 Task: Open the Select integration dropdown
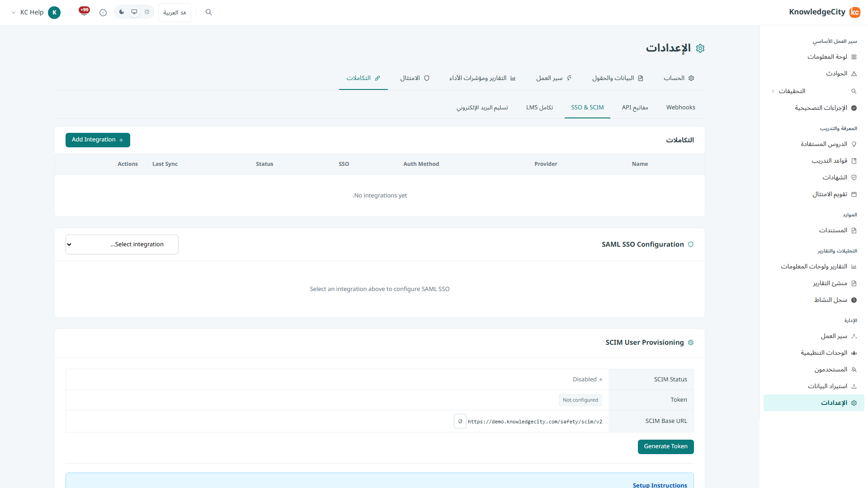[x=122, y=244]
